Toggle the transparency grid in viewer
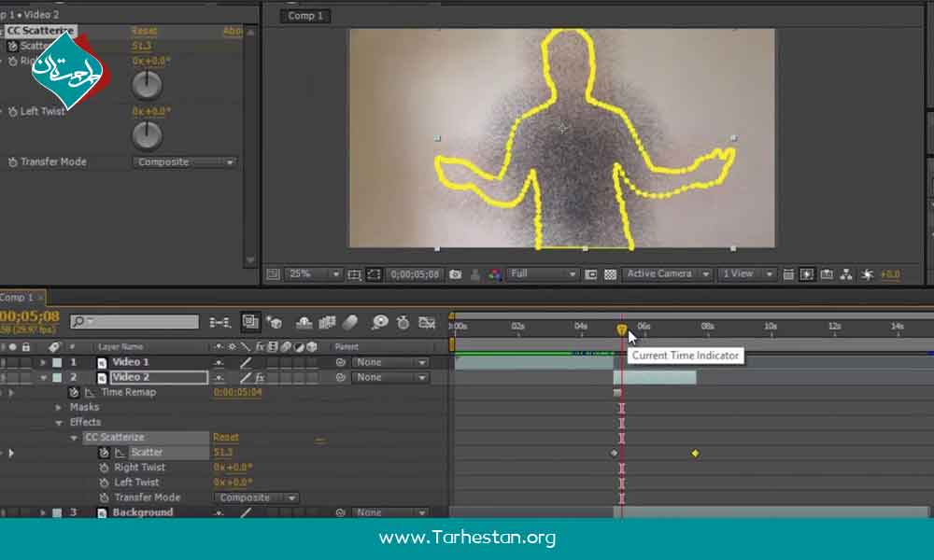Image resolution: width=934 pixels, height=560 pixels. click(610, 274)
